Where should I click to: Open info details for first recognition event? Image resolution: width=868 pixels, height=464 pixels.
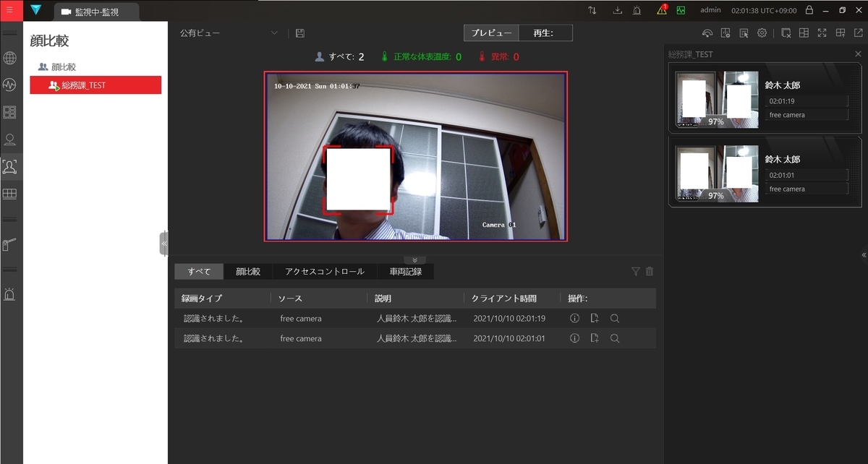click(x=574, y=318)
